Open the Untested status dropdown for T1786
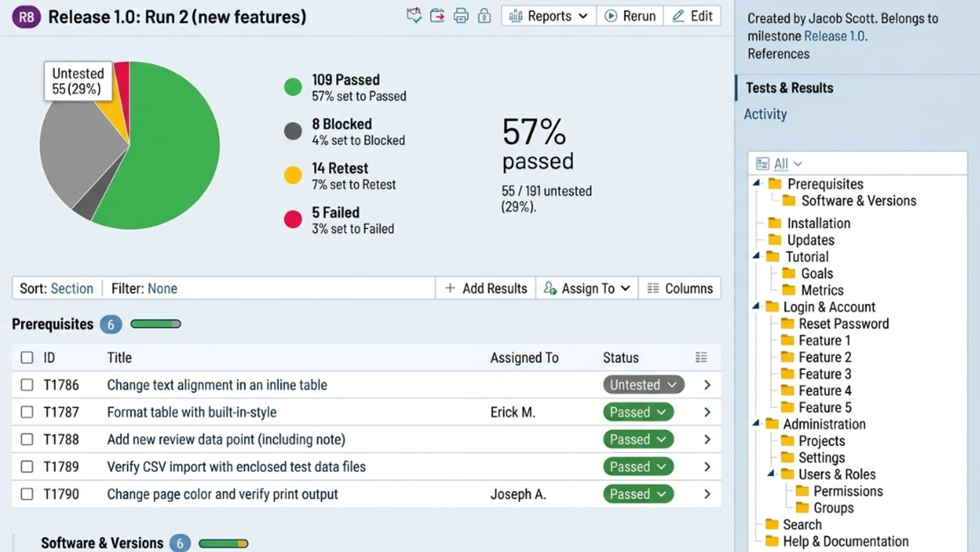 pos(644,385)
